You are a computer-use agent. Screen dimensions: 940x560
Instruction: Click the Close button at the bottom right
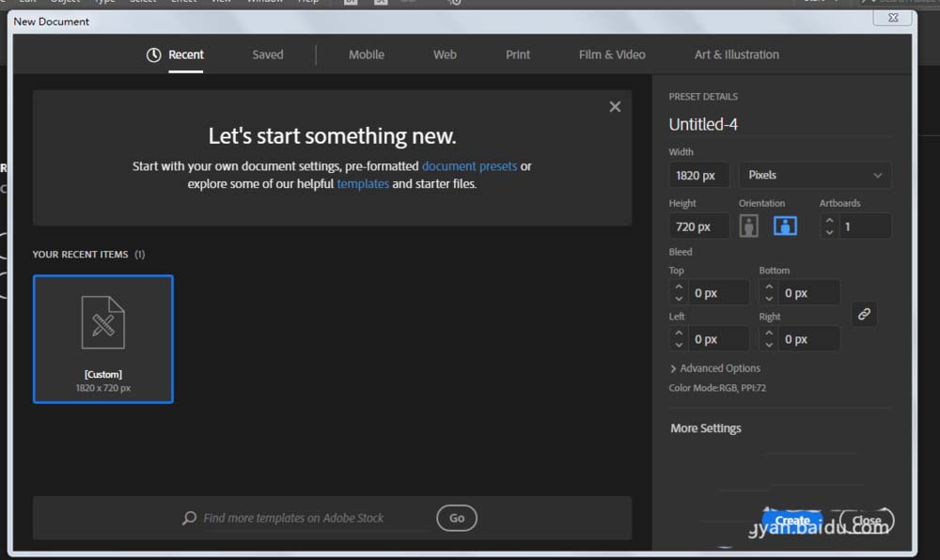coord(867,521)
